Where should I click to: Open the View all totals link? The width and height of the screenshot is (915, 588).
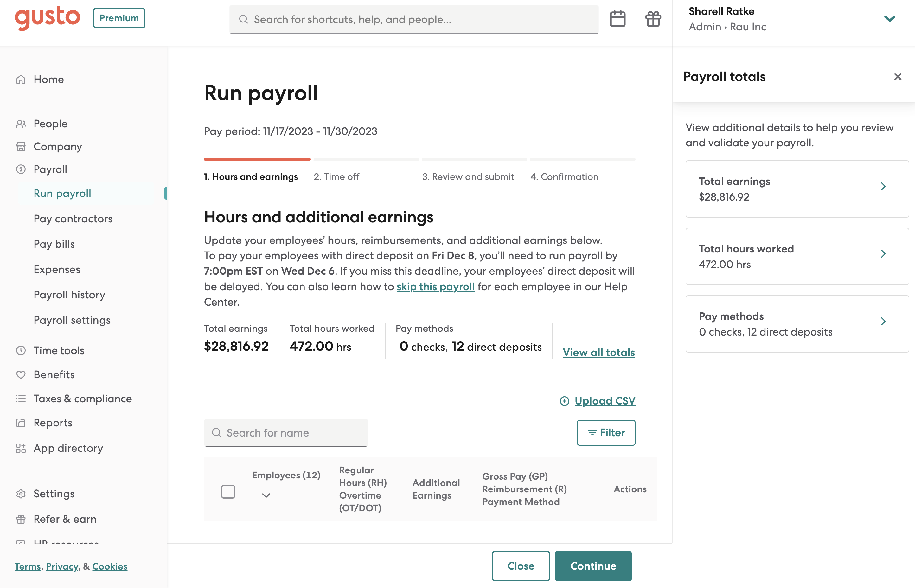(598, 352)
